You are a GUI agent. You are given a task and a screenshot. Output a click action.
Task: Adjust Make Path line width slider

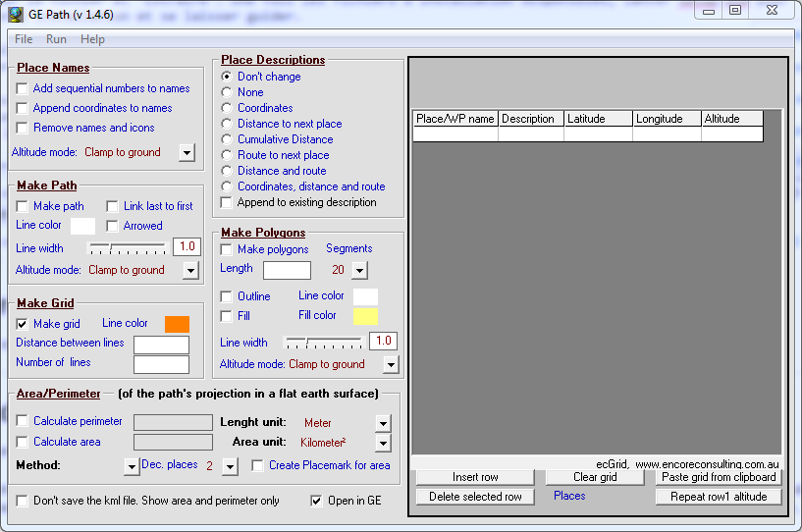pyautogui.click(x=128, y=248)
